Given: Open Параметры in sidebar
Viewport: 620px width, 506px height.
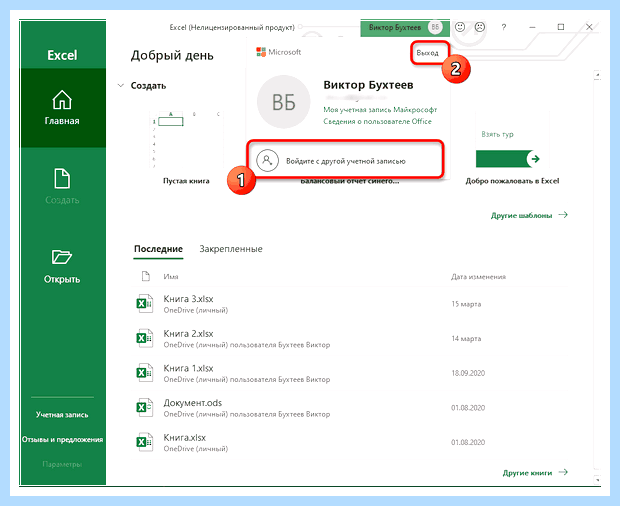Looking at the screenshot, I should click(62, 464).
